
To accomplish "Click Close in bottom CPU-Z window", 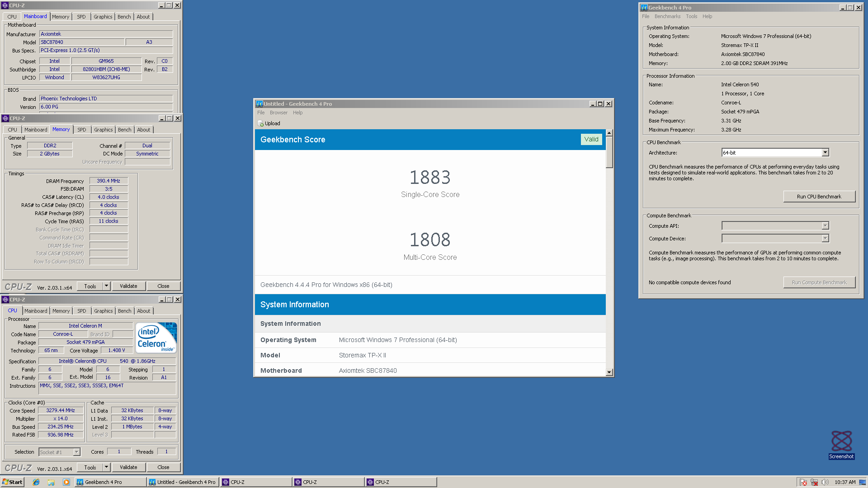I will pyautogui.click(x=163, y=467).
